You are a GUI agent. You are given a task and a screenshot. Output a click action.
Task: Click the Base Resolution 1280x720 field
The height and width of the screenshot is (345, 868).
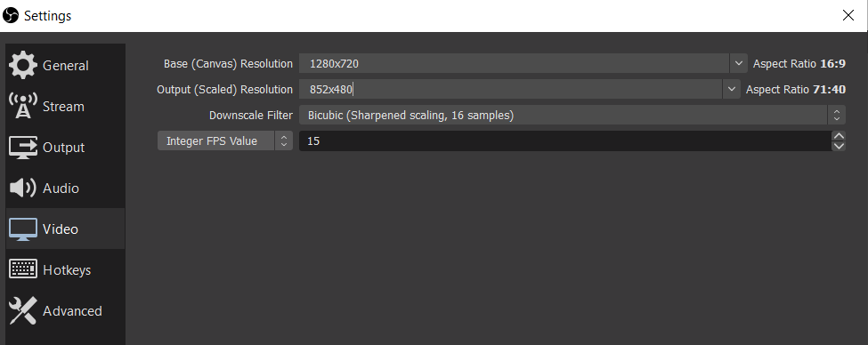pos(515,64)
